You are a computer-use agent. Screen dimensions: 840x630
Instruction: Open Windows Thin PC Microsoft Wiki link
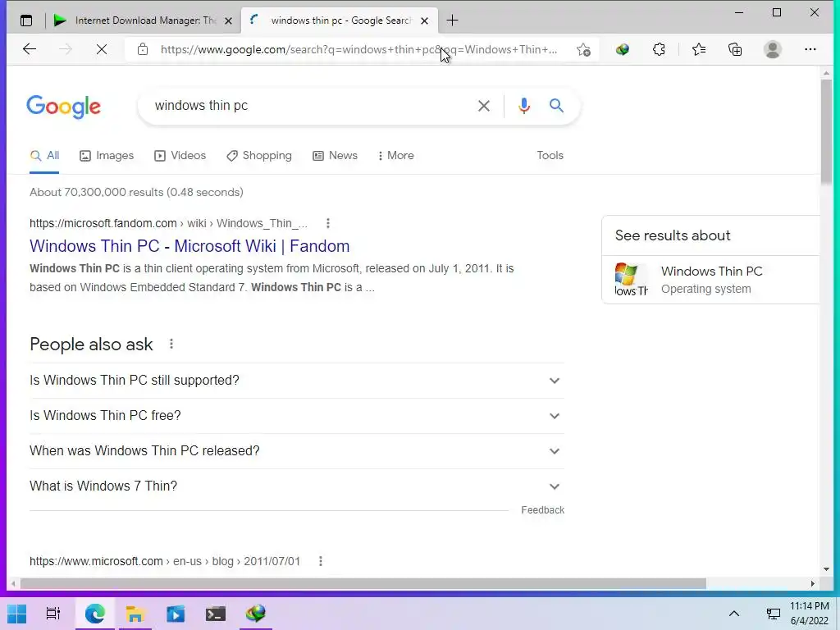(189, 246)
